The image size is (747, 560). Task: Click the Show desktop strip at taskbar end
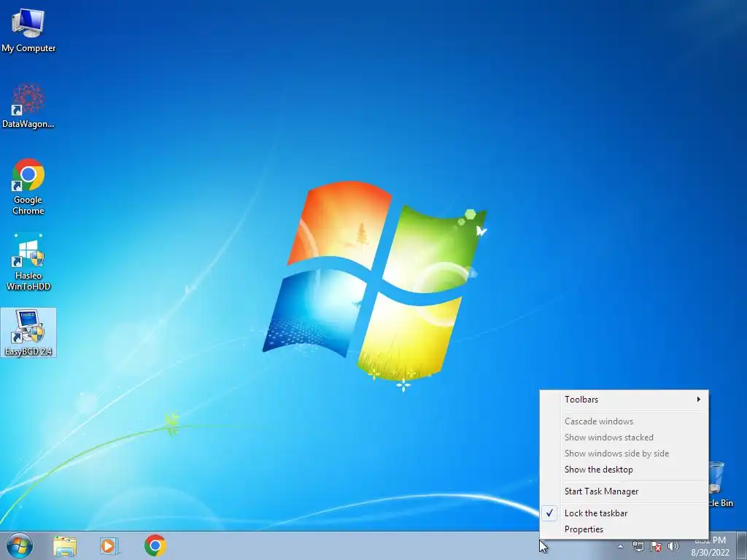[742, 546]
